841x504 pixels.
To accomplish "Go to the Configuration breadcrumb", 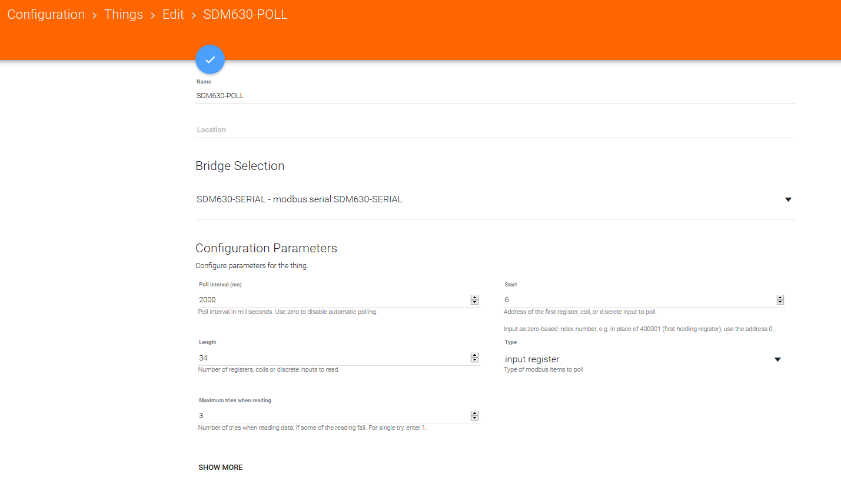I will coord(46,15).
